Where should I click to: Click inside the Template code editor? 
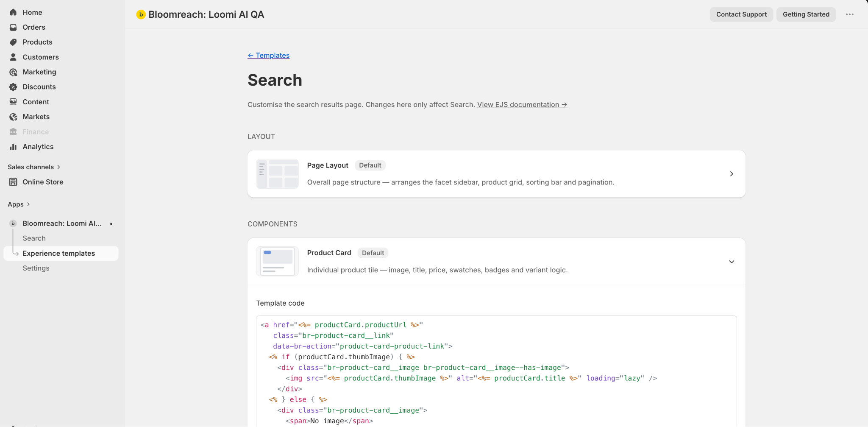(x=496, y=371)
